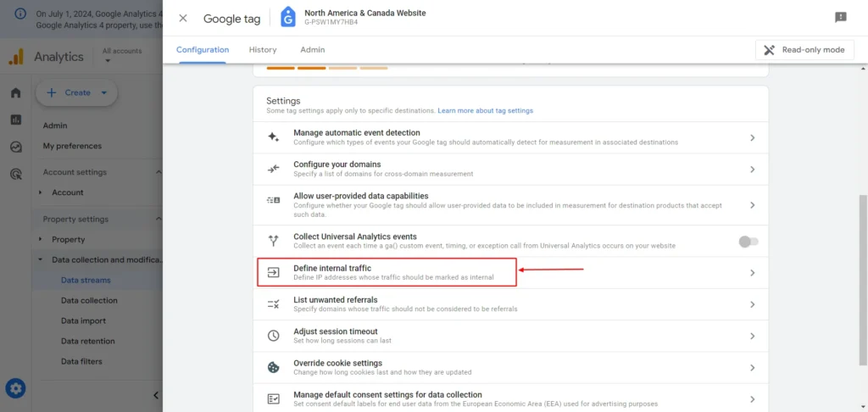Select Data retention in the sidebar
This screenshot has height=412, width=868.
tap(87, 341)
